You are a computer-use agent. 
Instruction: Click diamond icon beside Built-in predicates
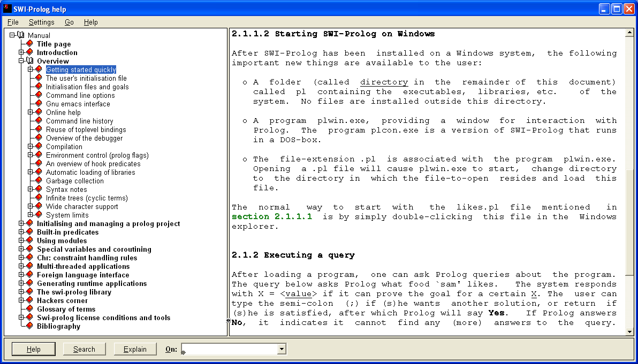pyautogui.click(x=29, y=231)
